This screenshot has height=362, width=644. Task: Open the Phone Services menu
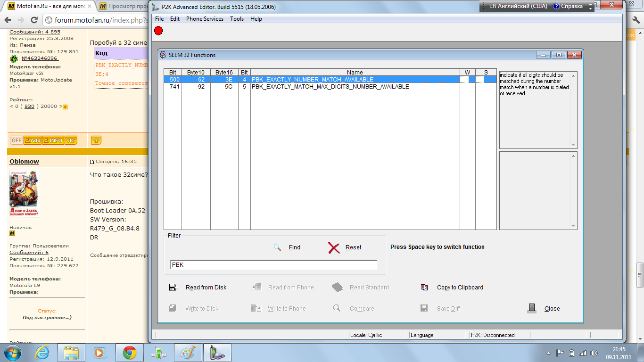tap(205, 19)
